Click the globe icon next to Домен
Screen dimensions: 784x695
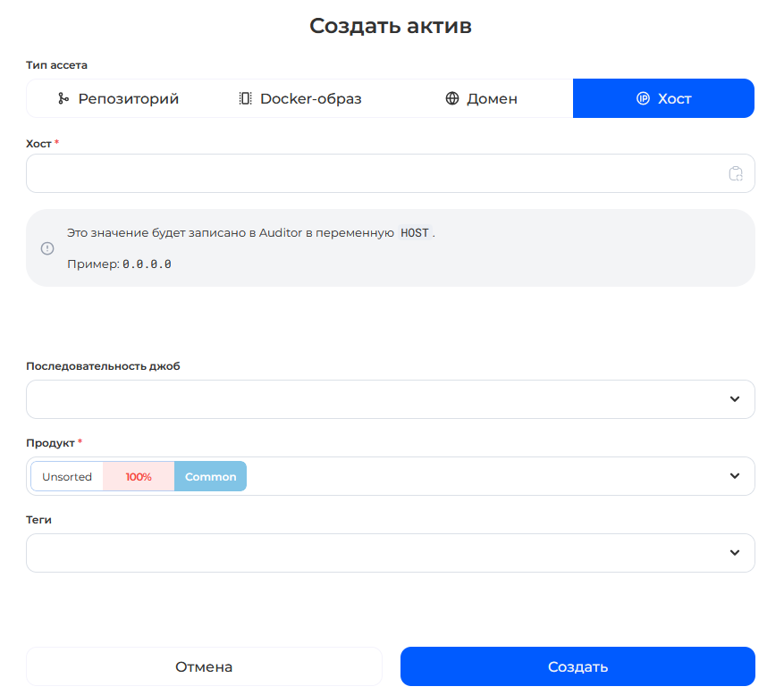point(452,99)
